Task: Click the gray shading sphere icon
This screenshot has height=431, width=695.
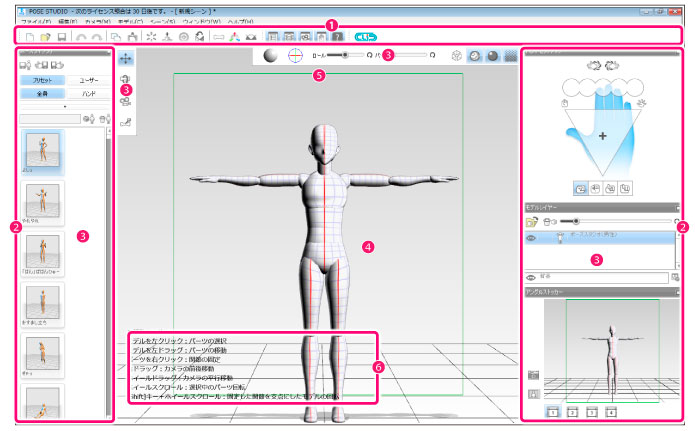Action: [271, 57]
